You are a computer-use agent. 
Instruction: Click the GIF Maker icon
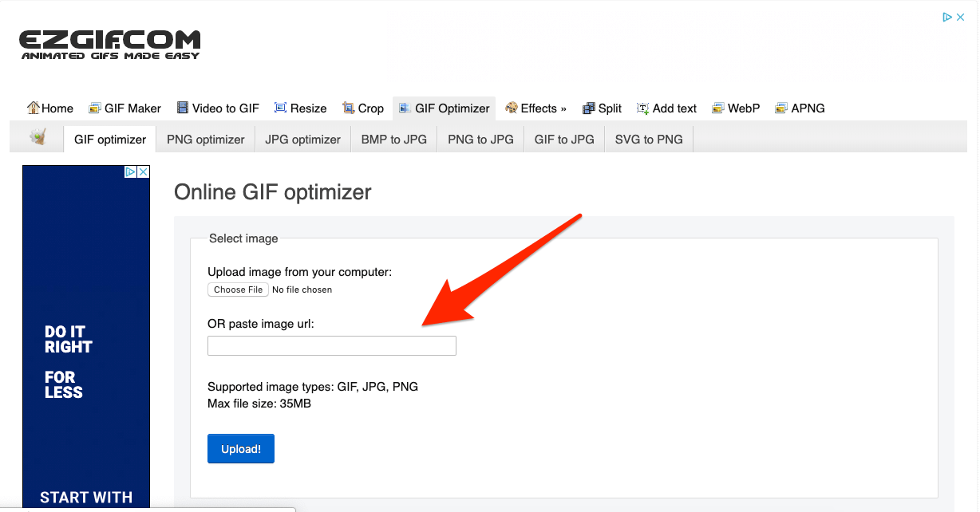95,108
